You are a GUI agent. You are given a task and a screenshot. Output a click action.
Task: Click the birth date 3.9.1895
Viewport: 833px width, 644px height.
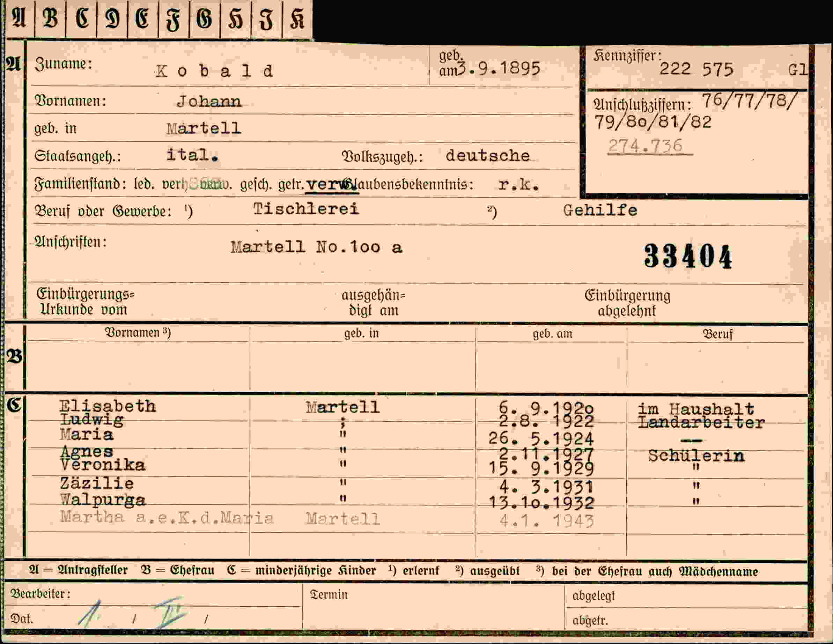[499, 69]
